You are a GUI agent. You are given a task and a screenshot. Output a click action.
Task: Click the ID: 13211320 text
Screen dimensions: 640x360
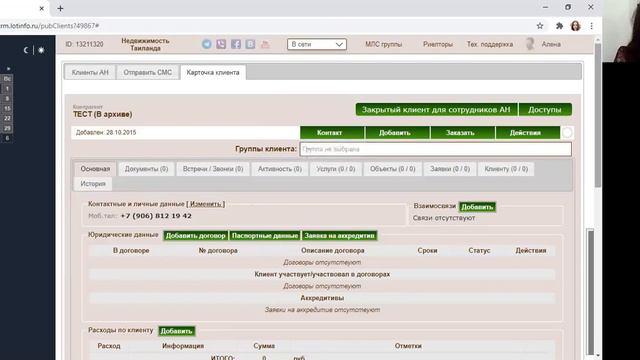(84, 44)
